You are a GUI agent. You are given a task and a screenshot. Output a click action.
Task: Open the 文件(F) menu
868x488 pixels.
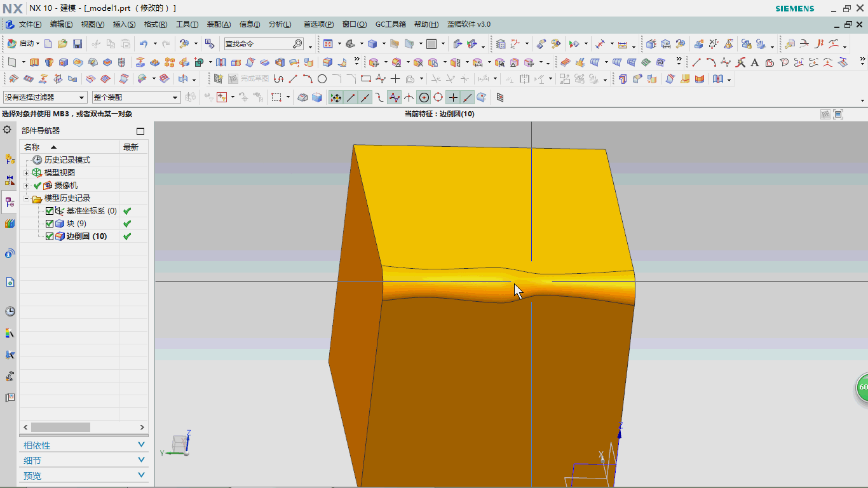(x=30, y=24)
